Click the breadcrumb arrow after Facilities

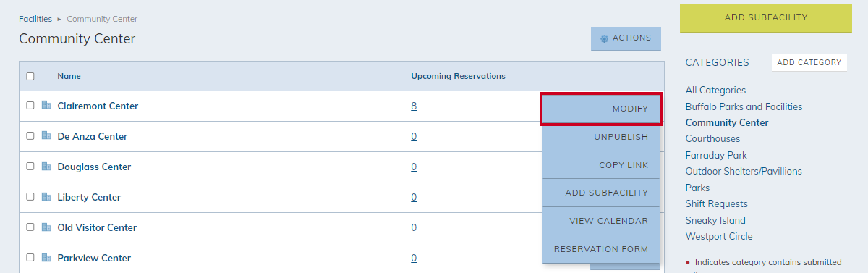[x=59, y=19]
